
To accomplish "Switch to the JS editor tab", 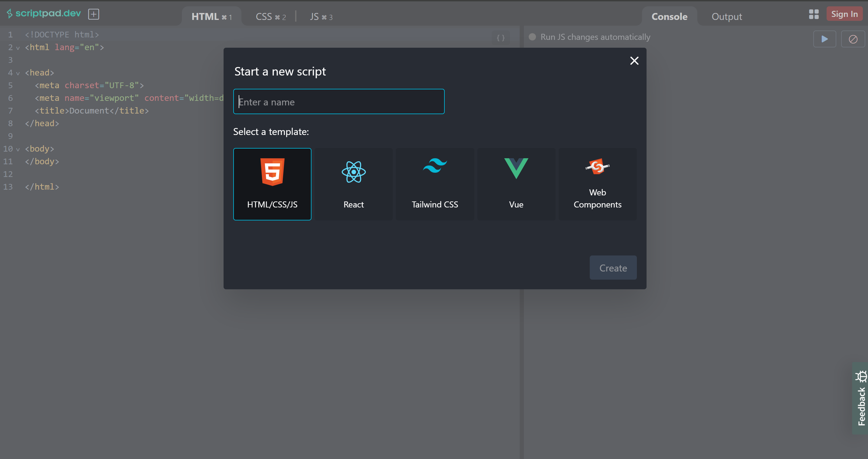I will pyautogui.click(x=321, y=17).
